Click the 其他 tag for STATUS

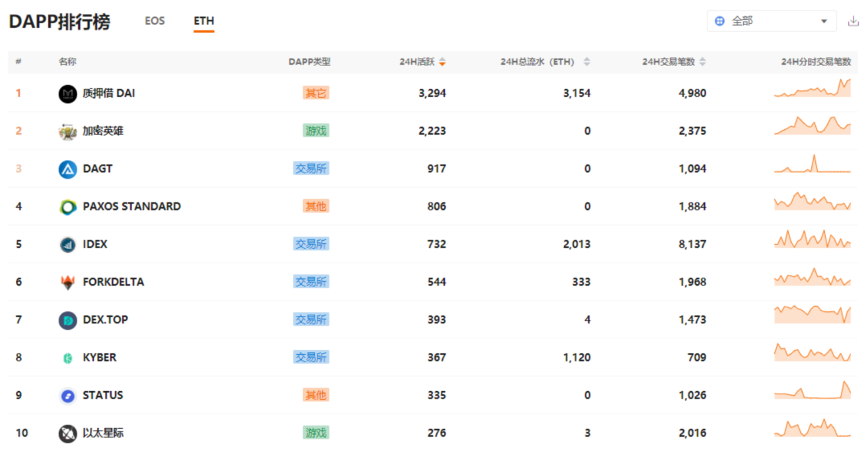coord(316,395)
